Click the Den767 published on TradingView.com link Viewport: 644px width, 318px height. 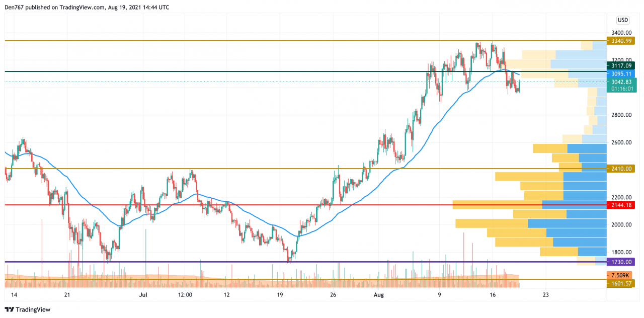point(87,7)
